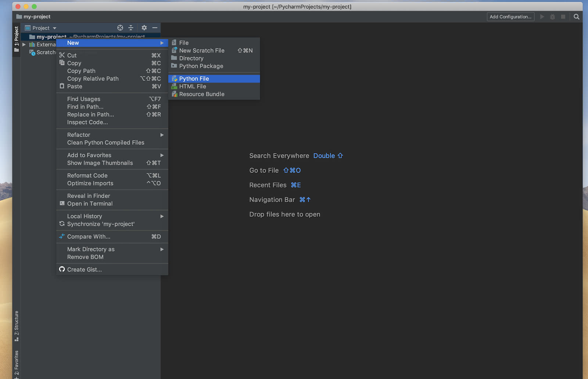Click the Compare With arrows icon
The width and height of the screenshot is (588, 379).
[62, 237]
